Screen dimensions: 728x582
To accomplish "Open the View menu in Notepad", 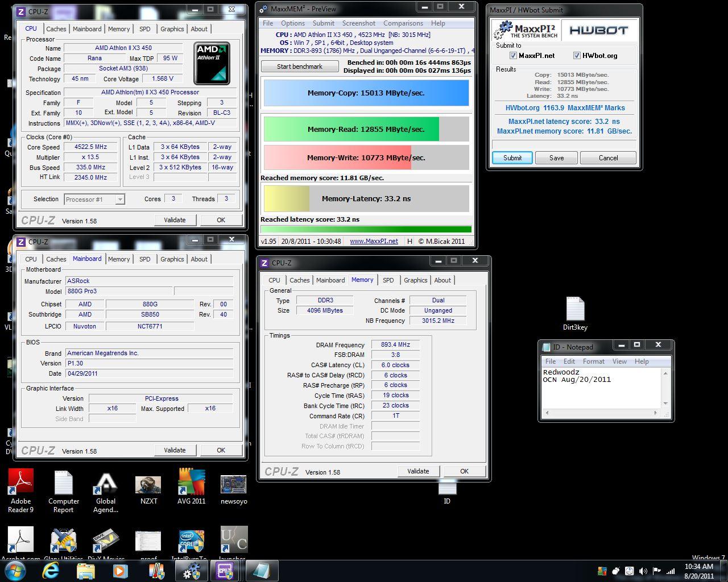I will click(619, 361).
